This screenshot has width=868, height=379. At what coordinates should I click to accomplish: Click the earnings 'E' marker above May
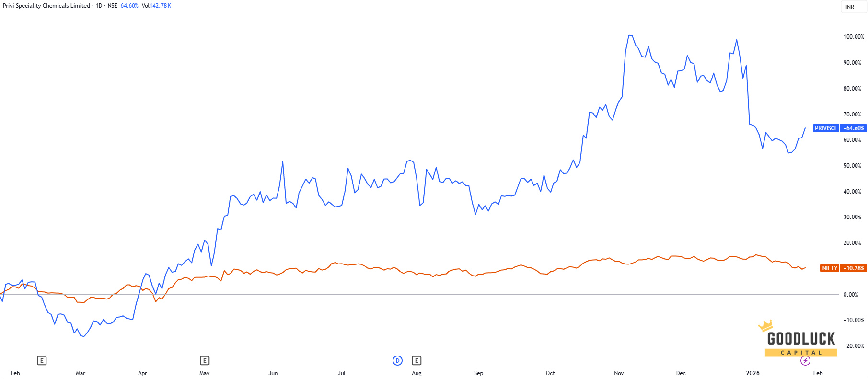[205, 360]
